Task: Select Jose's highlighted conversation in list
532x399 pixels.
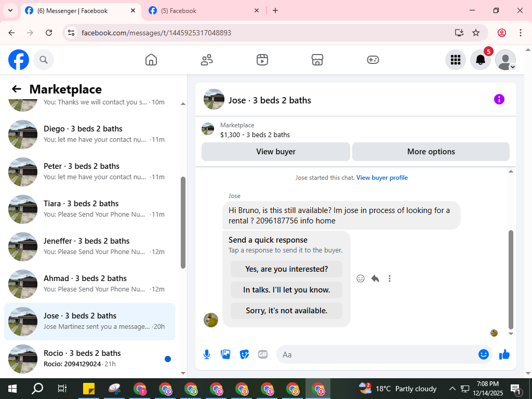Action: coord(89,321)
